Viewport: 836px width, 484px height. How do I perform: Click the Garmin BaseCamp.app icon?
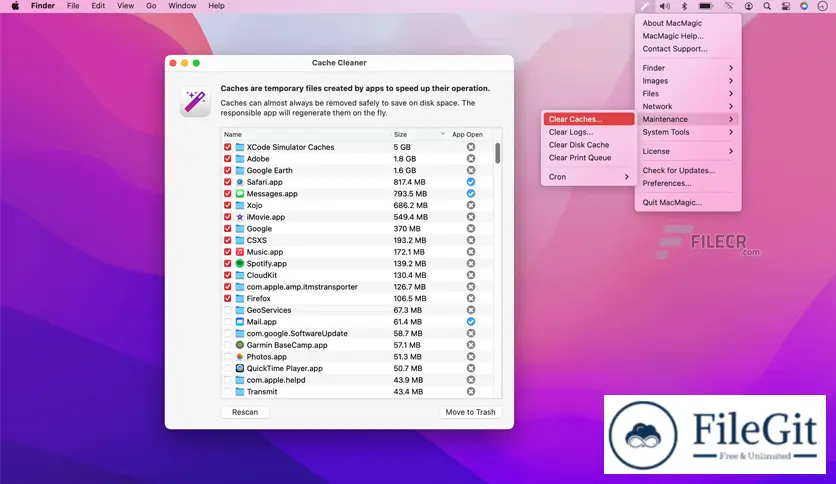[x=240, y=345]
